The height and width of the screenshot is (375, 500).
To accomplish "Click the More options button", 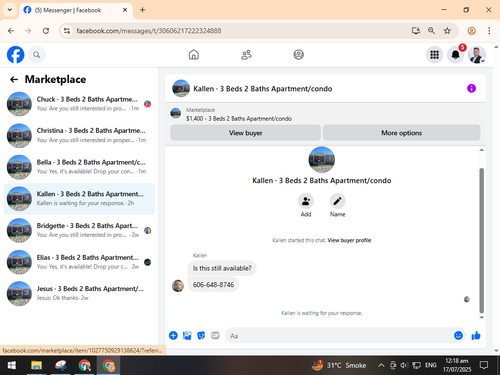I will coord(401,133).
